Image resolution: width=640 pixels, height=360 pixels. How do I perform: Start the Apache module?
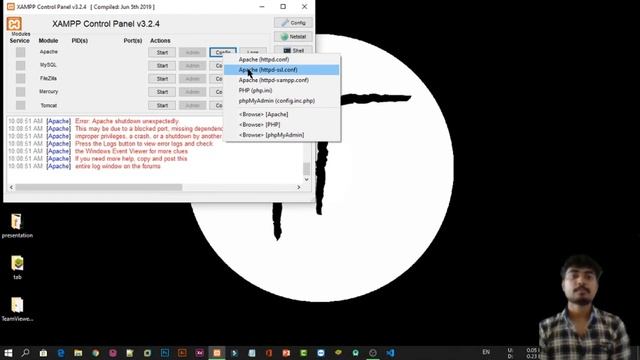pyautogui.click(x=162, y=53)
